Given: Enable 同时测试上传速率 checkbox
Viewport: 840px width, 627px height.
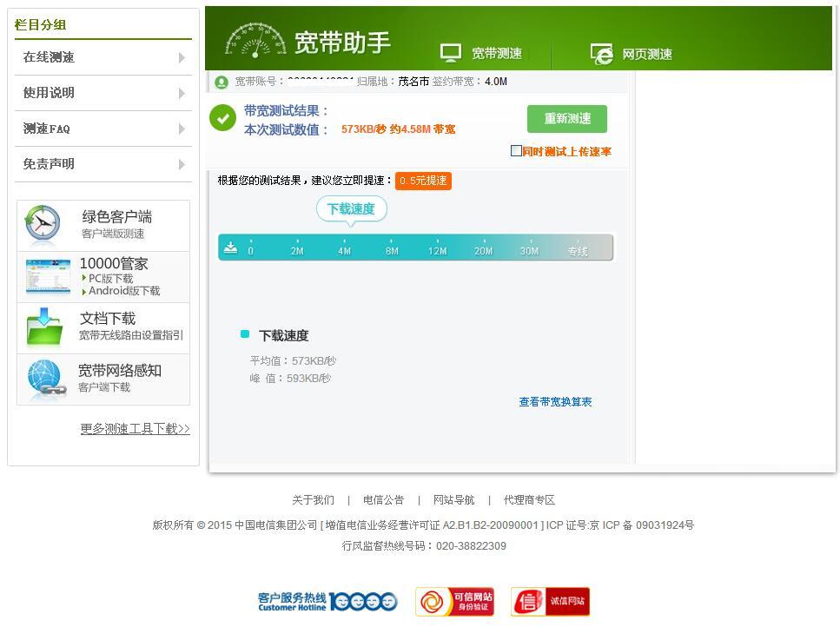Looking at the screenshot, I should click(x=516, y=151).
